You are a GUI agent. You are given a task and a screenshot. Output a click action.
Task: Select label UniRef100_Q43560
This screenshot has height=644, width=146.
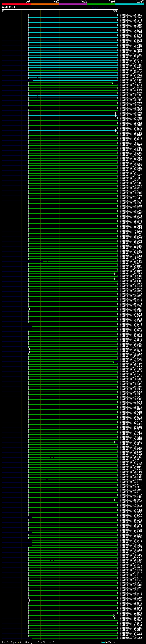point(131,75)
